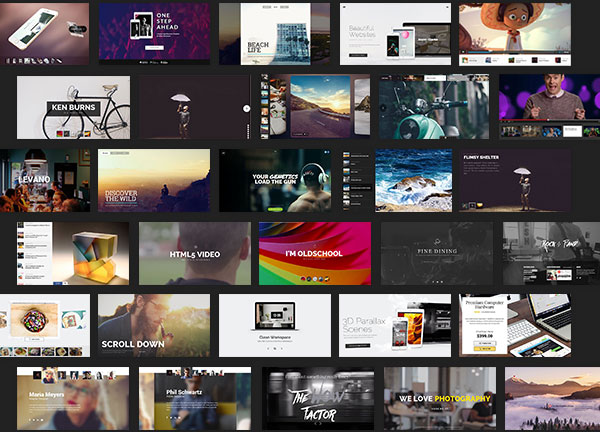
Task: Select the teal scooter slider preview
Action: click(433, 106)
